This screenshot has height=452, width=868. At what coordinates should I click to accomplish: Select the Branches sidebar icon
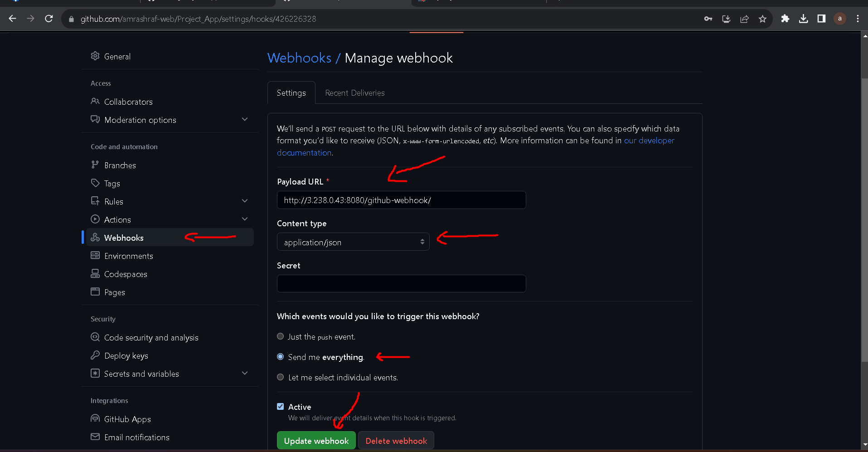(95, 165)
